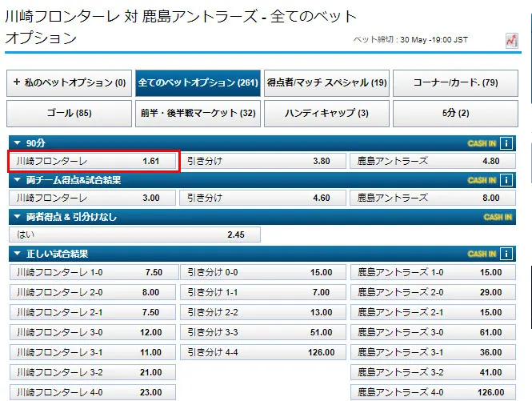532x401 pixels.
Task: Click CASH IN badge in 両者得点 & 引分けなし header
Action: click(x=497, y=217)
